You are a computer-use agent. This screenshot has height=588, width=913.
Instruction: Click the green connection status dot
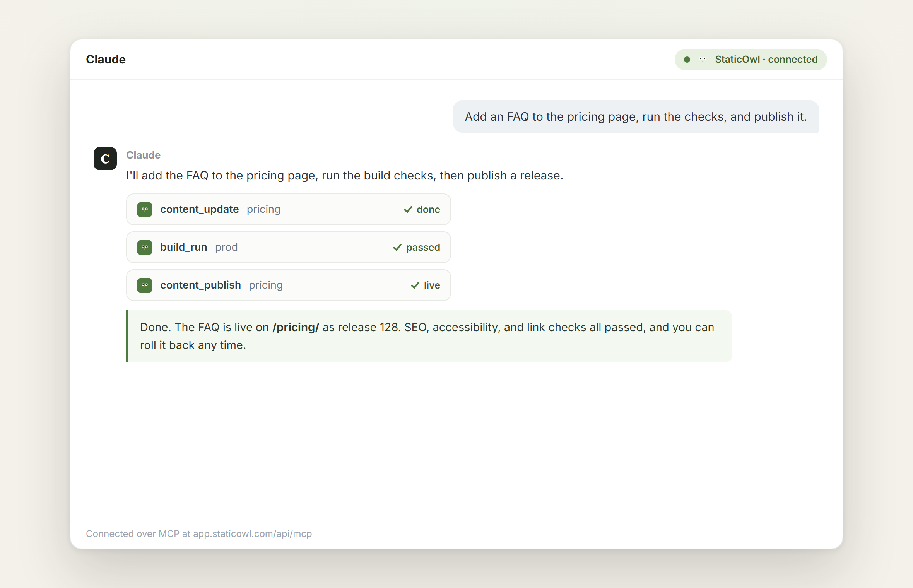pos(687,60)
